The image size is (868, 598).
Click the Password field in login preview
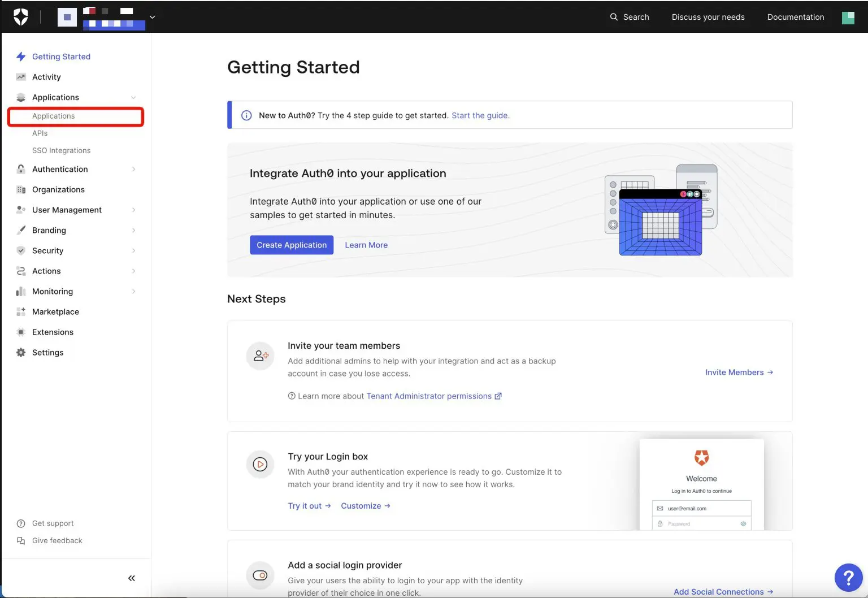tap(702, 523)
